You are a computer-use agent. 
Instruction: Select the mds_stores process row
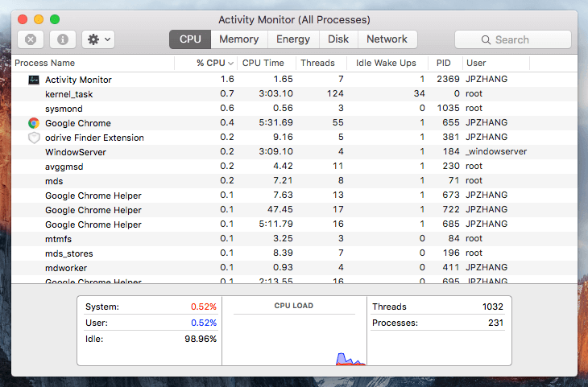coord(294,253)
